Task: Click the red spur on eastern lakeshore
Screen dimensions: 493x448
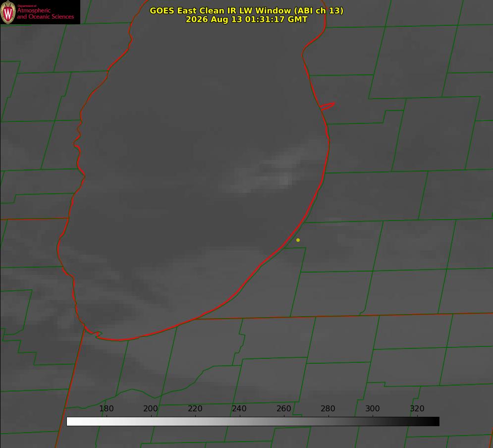Action: click(327, 106)
